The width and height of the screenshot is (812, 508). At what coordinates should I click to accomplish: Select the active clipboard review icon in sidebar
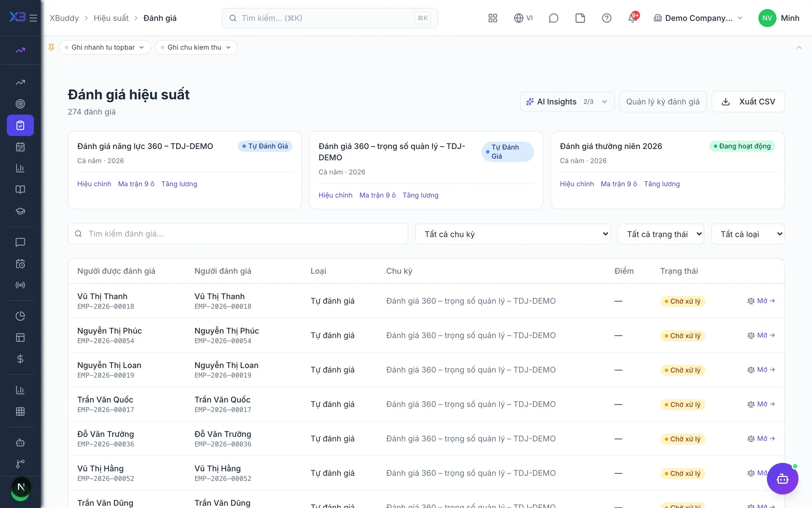pyautogui.click(x=20, y=125)
